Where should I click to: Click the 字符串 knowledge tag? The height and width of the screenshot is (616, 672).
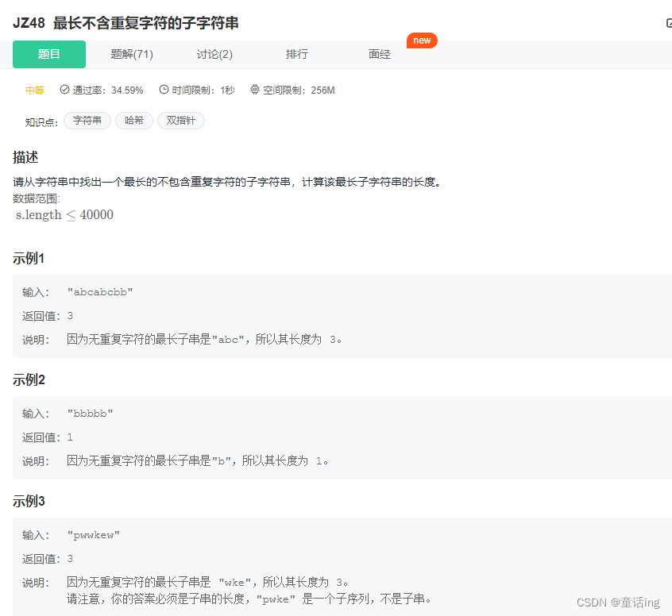87,120
